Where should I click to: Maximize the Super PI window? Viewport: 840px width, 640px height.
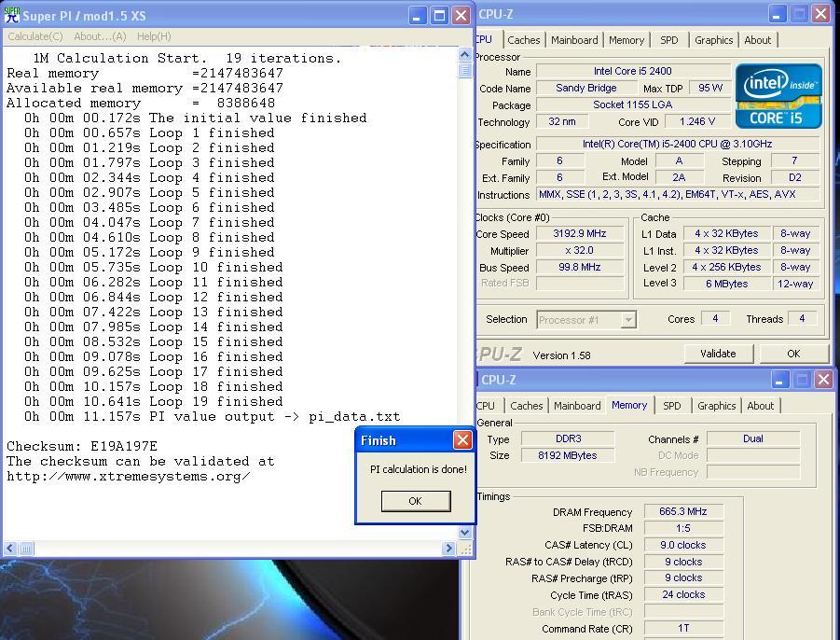pyautogui.click(x=439, y=16)
